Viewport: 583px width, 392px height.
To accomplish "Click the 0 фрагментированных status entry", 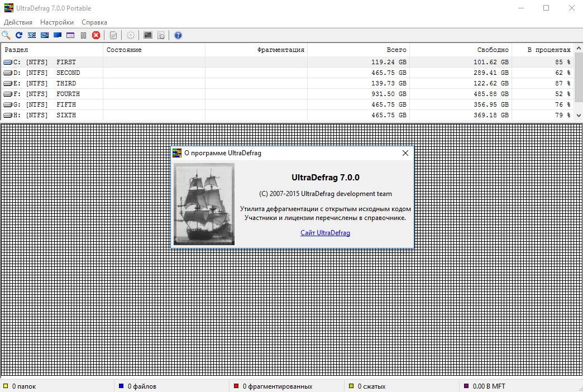I will pos(278,386).
